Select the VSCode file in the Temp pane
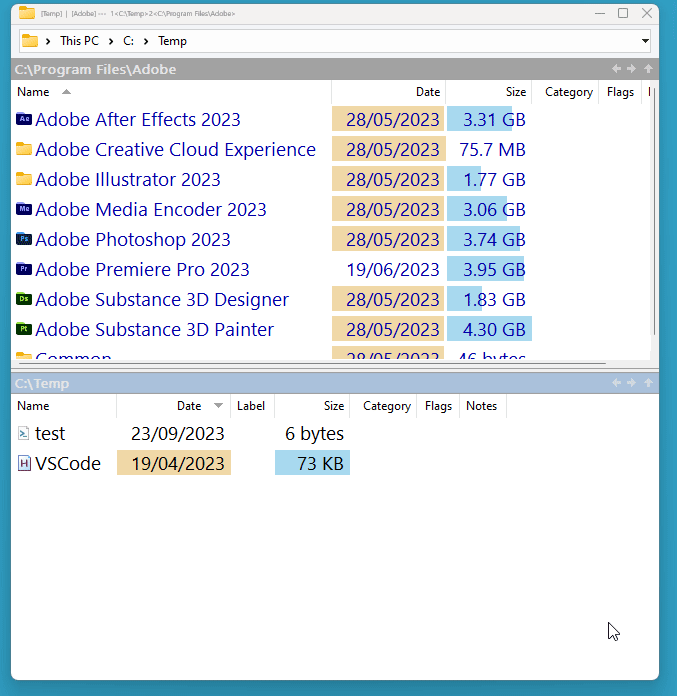677x696 pixels. tap(68, 463)
